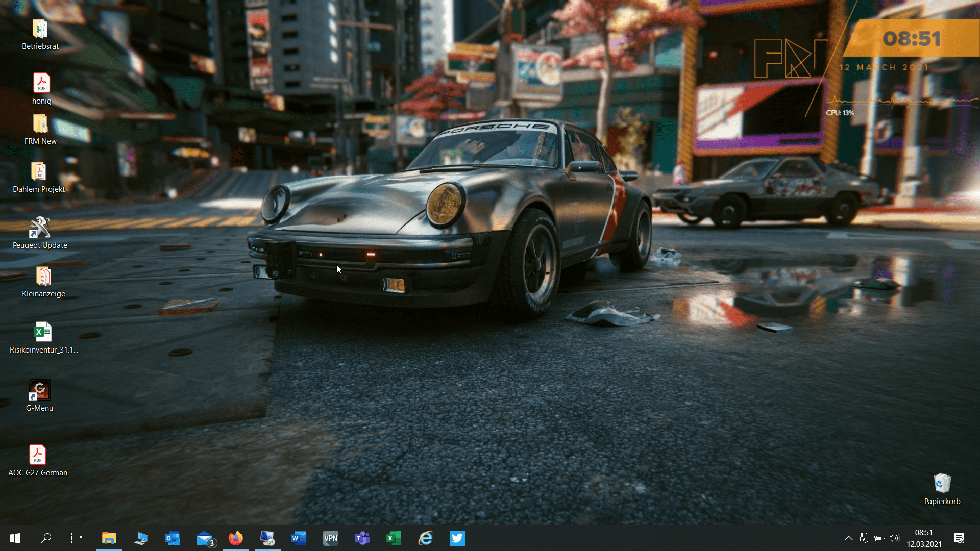Open Microsoft Teams from the taskbar

362,538
